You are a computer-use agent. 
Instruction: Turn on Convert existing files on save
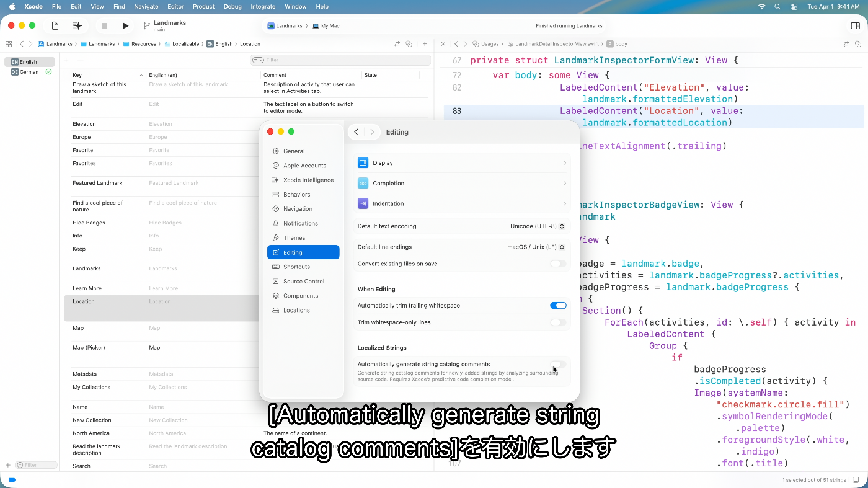(x=558, y=264)
